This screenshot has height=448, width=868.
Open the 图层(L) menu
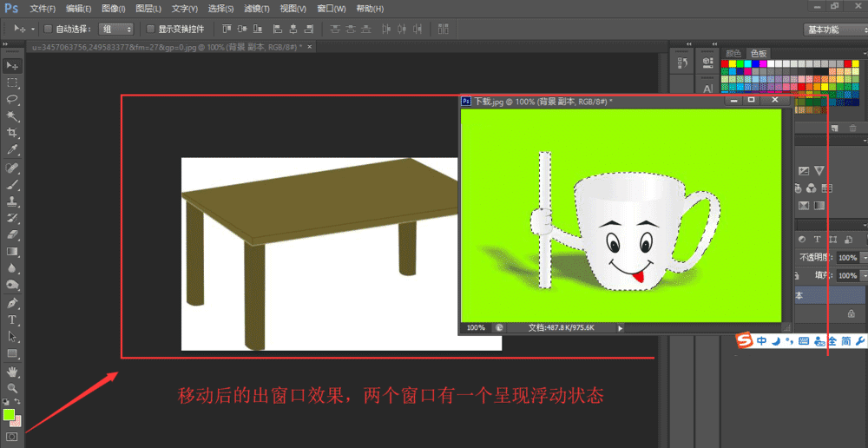tap(149, 9)
